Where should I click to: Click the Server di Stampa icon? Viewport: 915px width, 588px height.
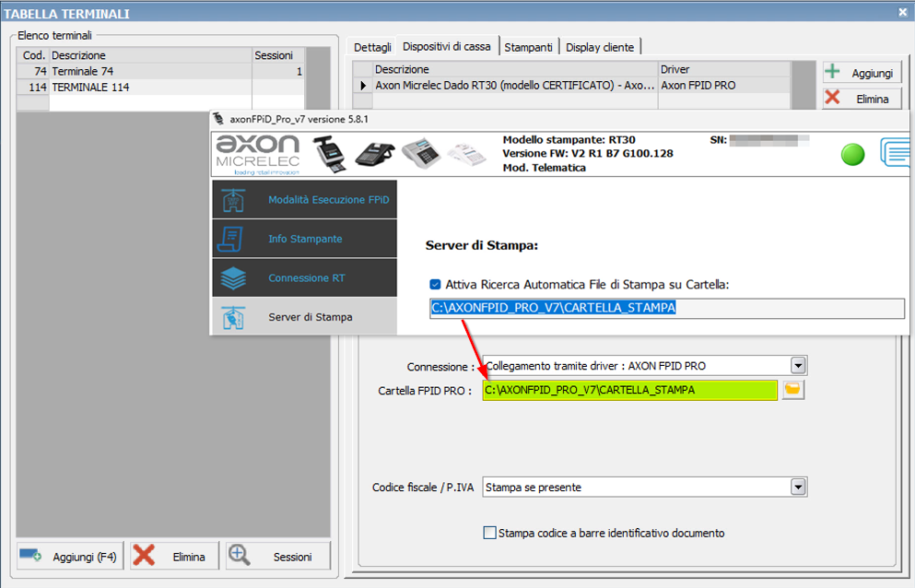pyautogui.click(x=233, y=318)
